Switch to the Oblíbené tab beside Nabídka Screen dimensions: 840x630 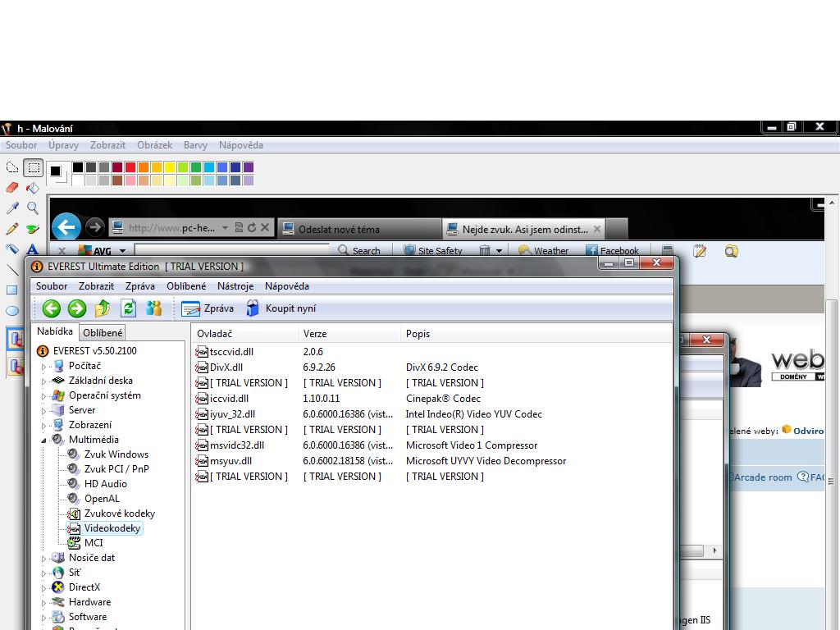pyautogui.click(x=103, y=333)
